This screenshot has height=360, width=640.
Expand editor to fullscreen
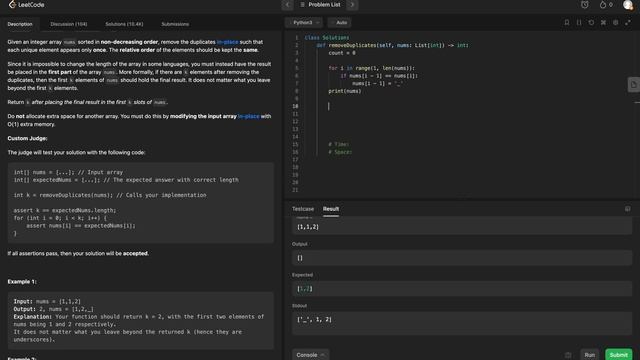point(628,22)
